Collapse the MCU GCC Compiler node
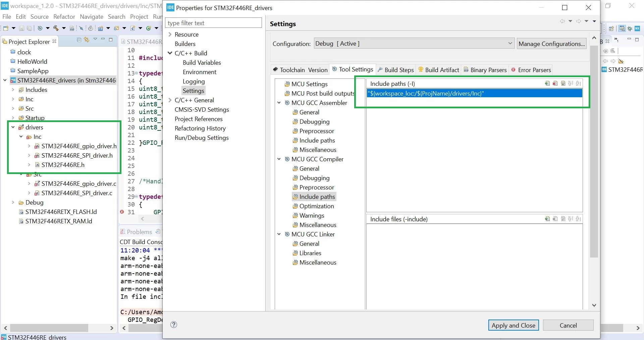The height and width of the screenshot is (340, 644). pyautogui.click(x=279, y=159)
